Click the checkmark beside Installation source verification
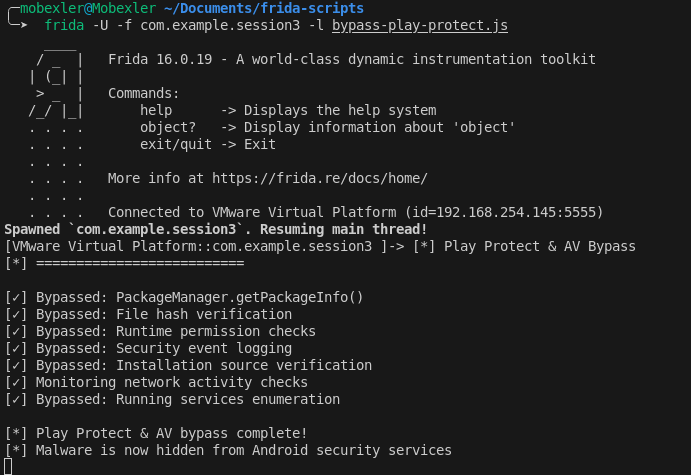 tap(16, 366)
